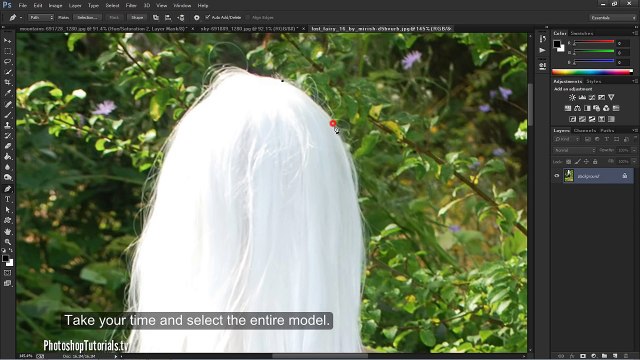The width and height of the screenshot is (640, 360).
Task: Switch to the Paths tab
Action: [607, 131]
